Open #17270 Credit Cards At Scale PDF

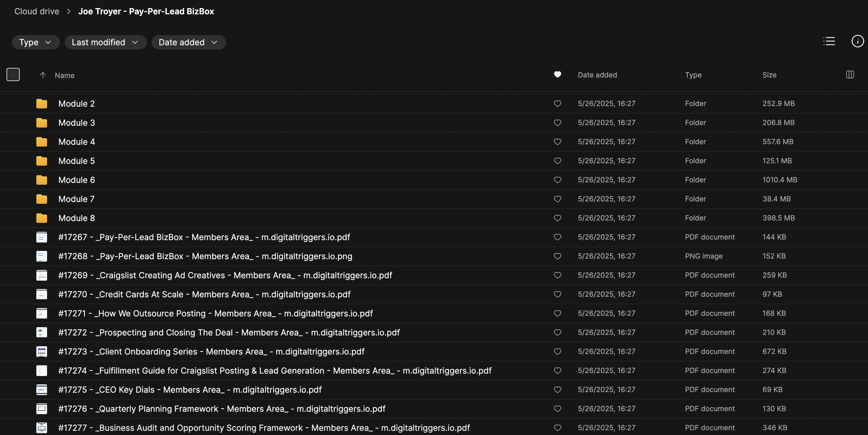point(204,294)
